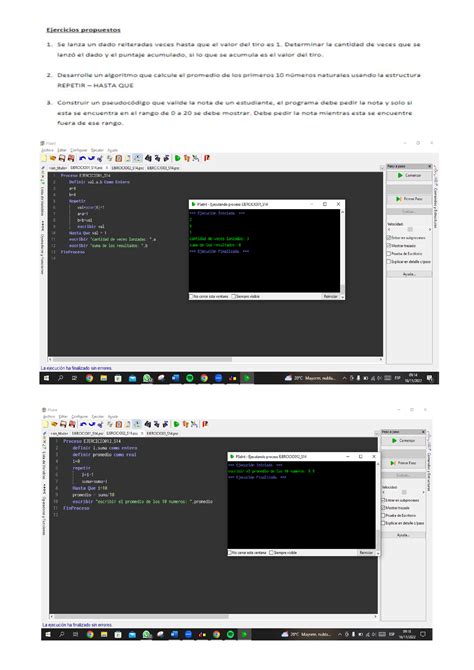Click the green PSeInt taskbar icon in EJERCICIO01 screenshot
The image size is (474, 670).
click(x=247, y=378)
